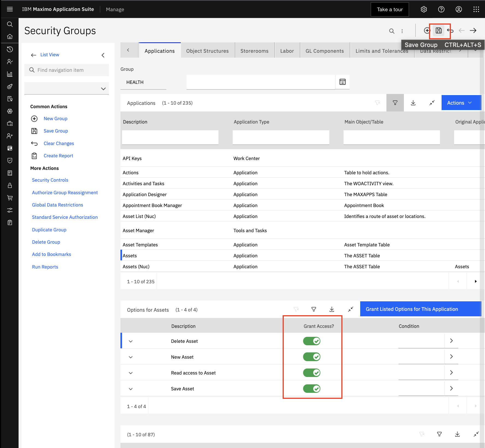
Task: Open the bar chart icon in the left rail
Action: click(x=10, y=74)
